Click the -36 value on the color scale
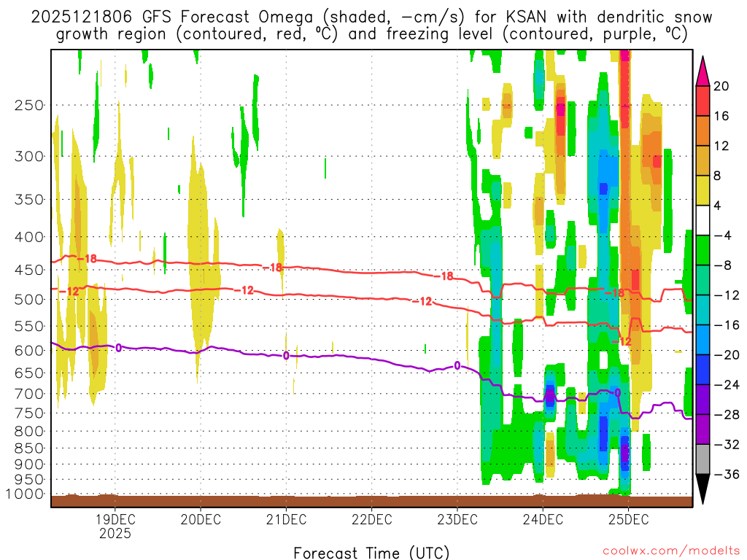Image resolution: width=747 pixels, height=560 pixels. tap(726, 474)
